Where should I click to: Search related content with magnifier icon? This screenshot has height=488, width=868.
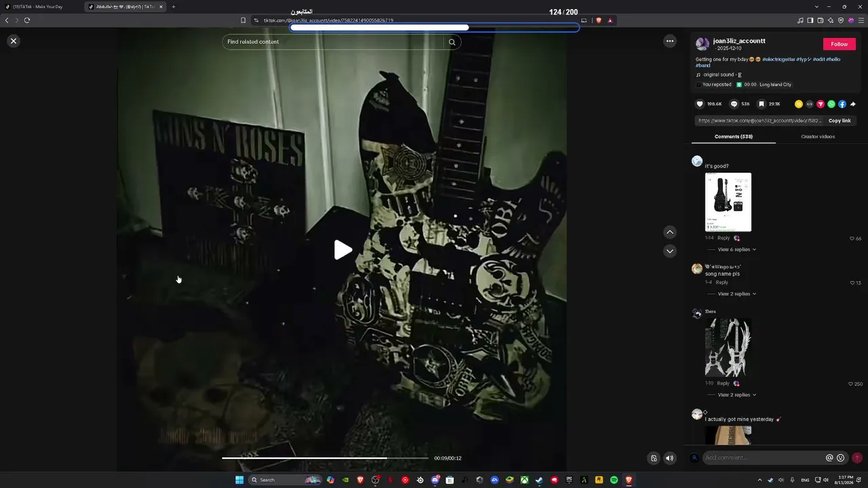tap(452, 42)
